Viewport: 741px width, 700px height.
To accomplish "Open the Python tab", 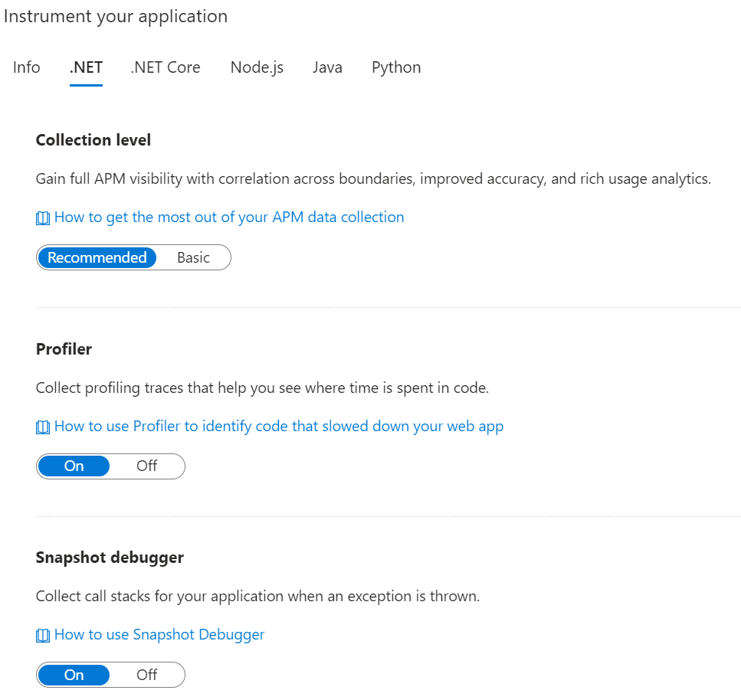I will (x=395, y=67).
